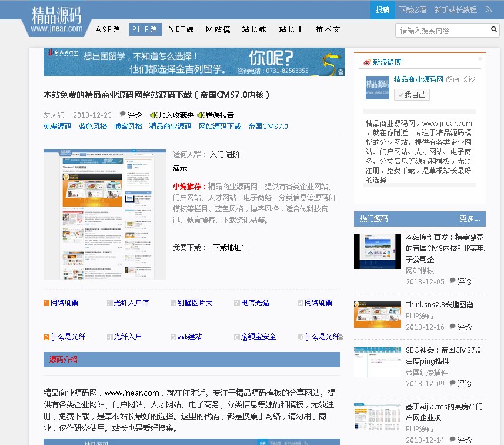Click the 光纤入户信 ad link
Screen dimensions: 504x445
131,303
